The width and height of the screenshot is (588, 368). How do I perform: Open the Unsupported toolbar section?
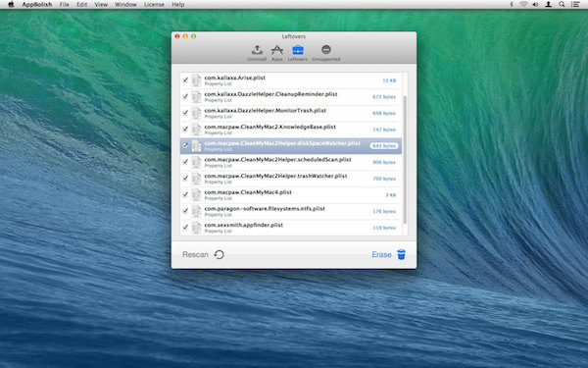point(326,53)
